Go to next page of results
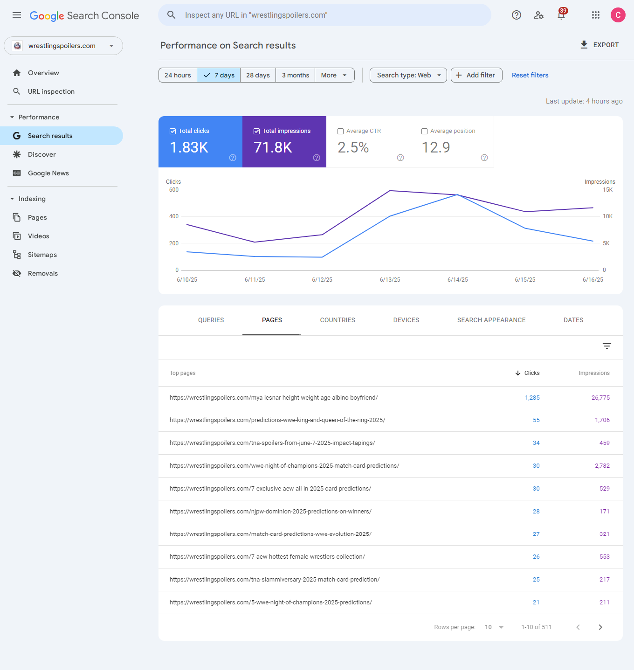The image size is (634, 672). pos(600,627)
